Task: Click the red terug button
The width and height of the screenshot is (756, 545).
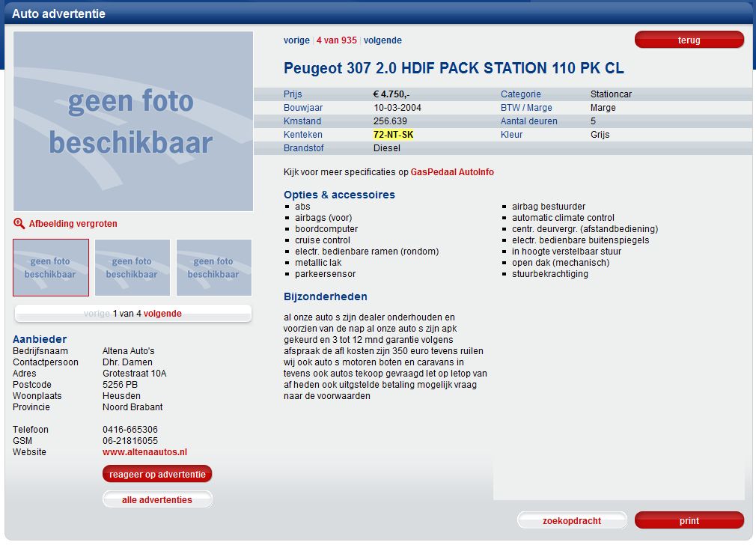Action: tap(689, 40)
